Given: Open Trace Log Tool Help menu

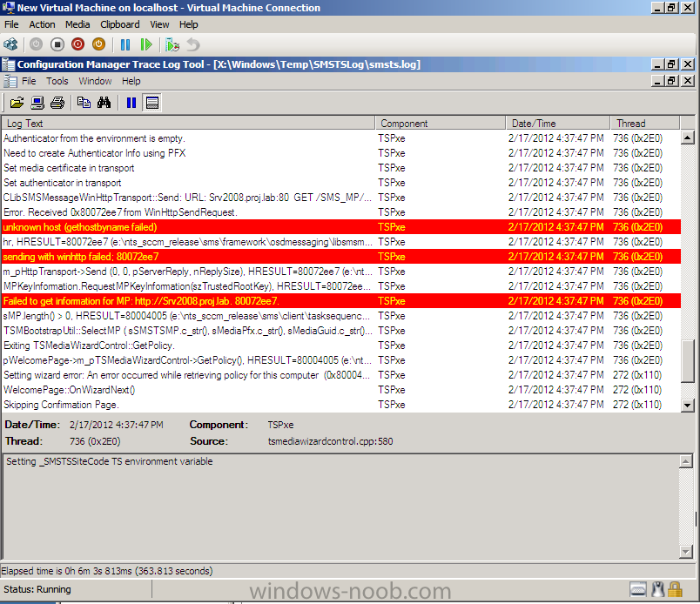Looking at the screenshot, I should 131,81.
